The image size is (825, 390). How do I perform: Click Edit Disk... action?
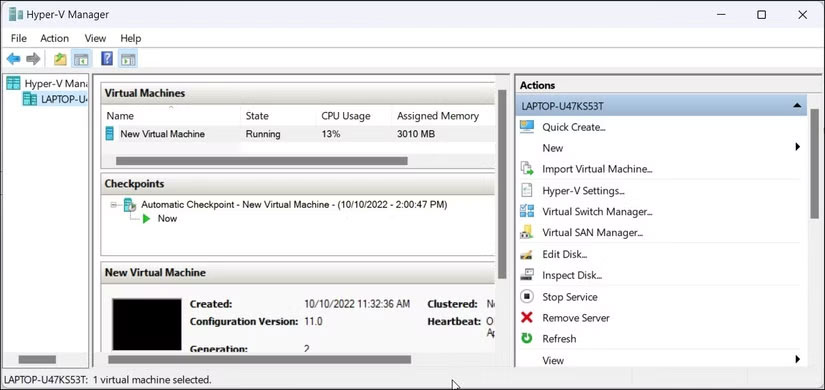tap(565, 255)
